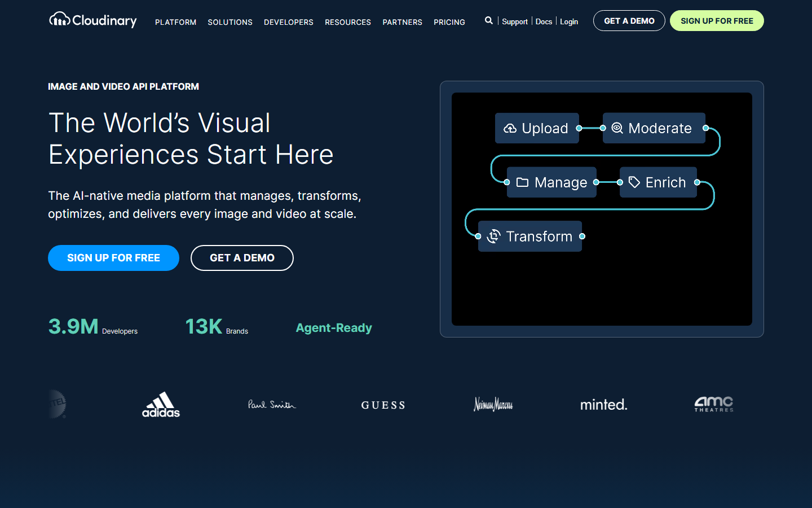Click the 3.9M Developers stat
The width and height of the screenshot is (812, 508).
pyautogui.click(x=93, y=327)
